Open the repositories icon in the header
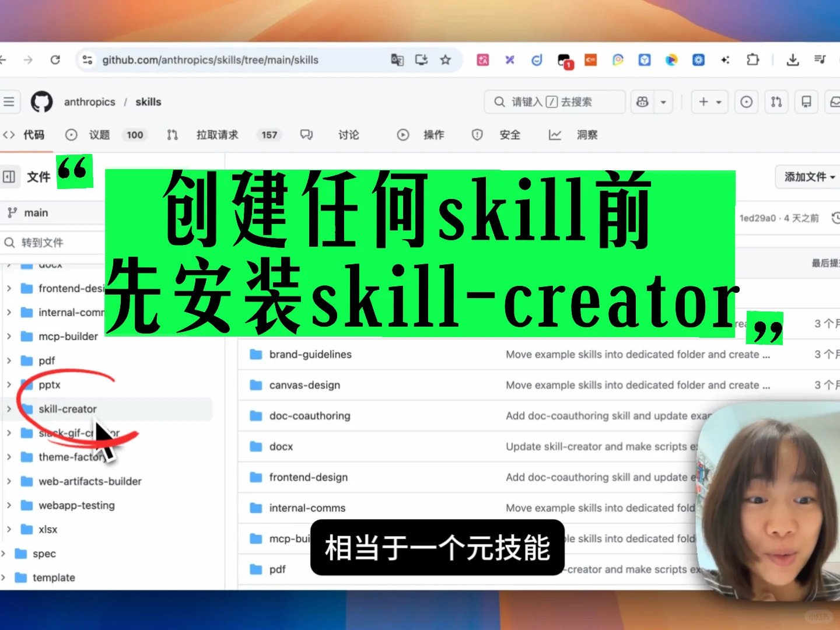The width and height of the screenshot is (840, 630). click(806, 101)
